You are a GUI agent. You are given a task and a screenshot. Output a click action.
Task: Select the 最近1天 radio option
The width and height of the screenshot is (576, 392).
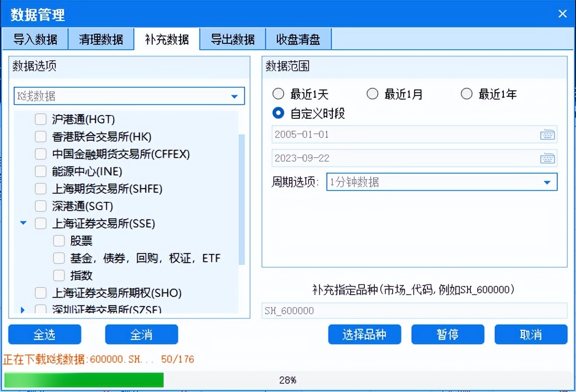click(278, 94)
